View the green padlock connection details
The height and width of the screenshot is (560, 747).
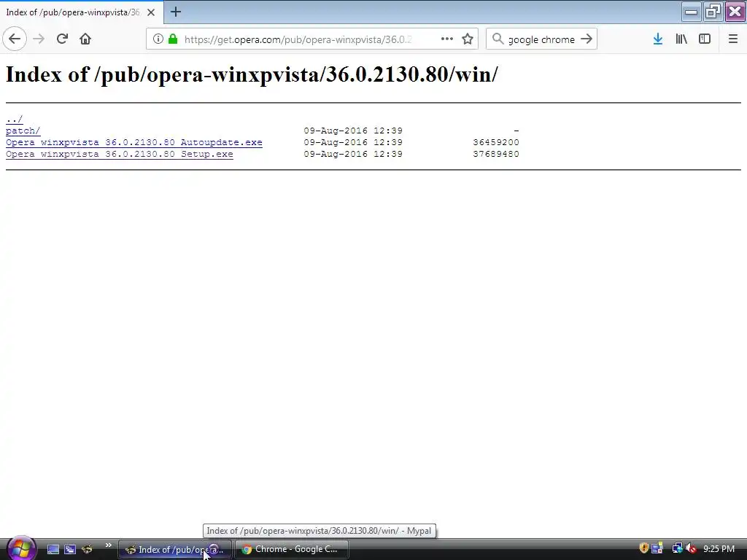point(173,39)
